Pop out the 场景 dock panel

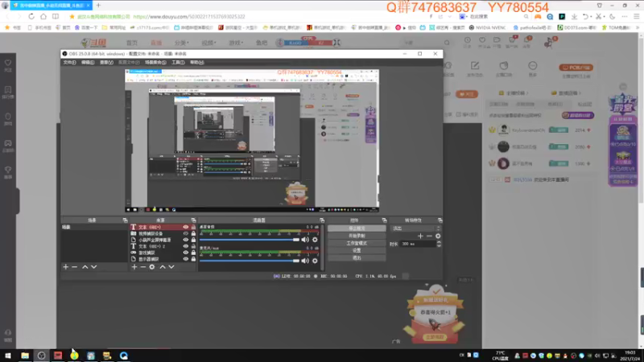coord(126,220)
